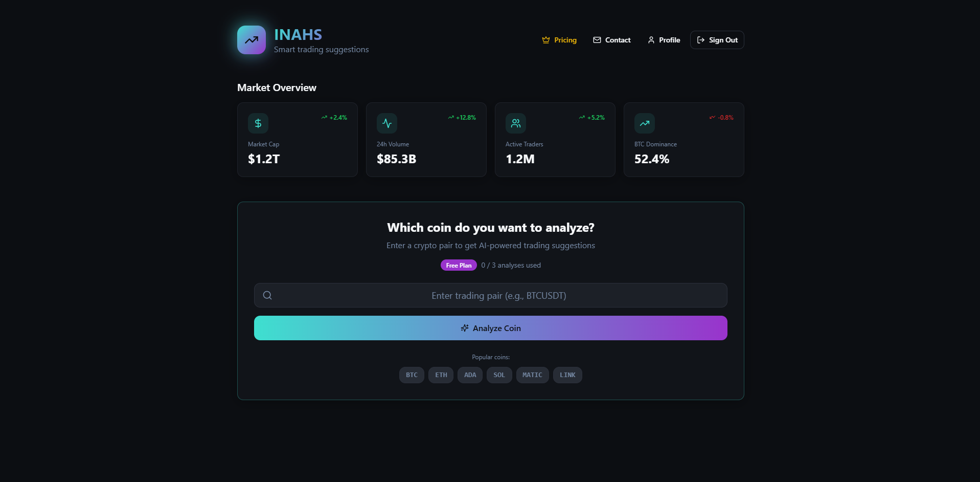Open the Profile section

pyautogui.click(x=669, y=39)
